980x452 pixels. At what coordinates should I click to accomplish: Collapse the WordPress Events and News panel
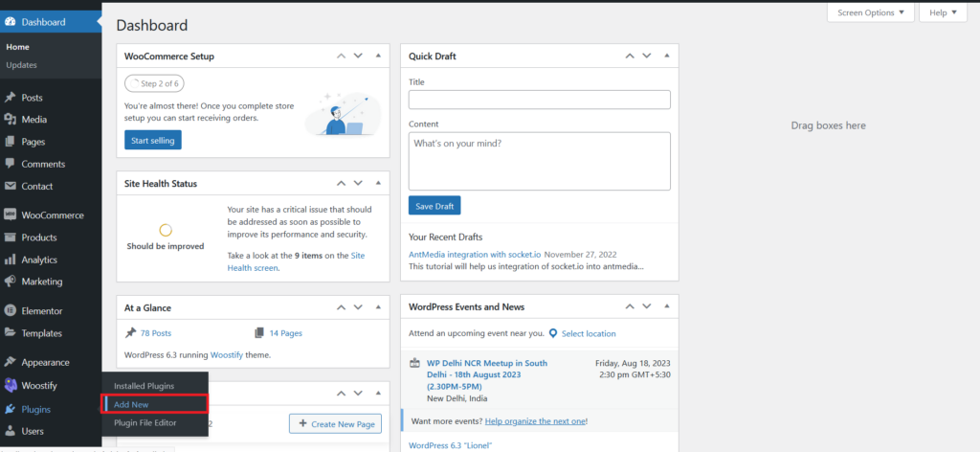(666, 306)
